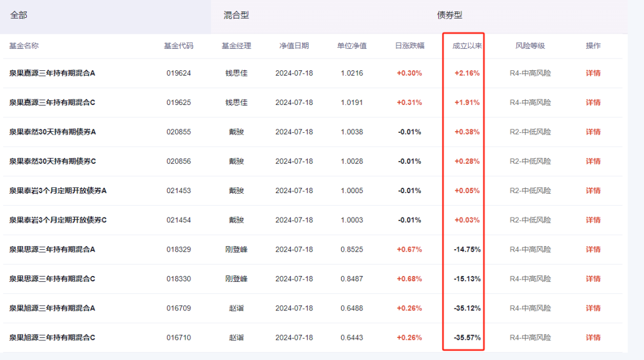Image resolution: width=644 pixels, height=360 pixels.
Task: Click the -14.75% since-inception value
Action: 467,250
